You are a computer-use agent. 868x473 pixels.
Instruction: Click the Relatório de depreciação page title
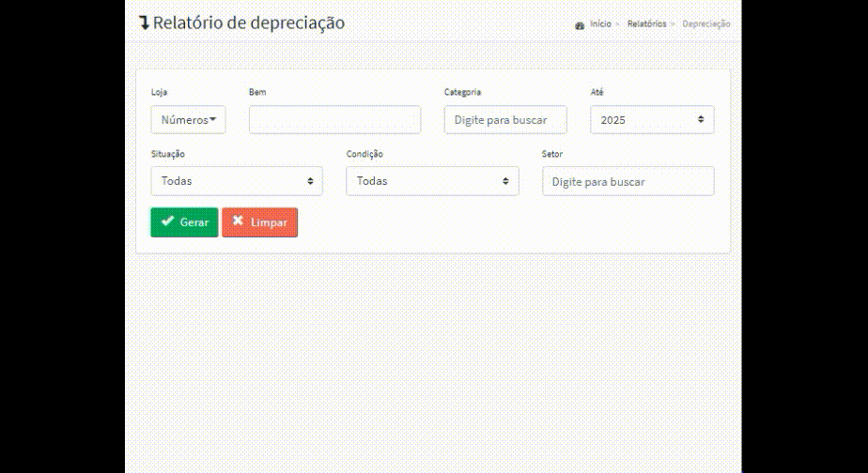[249, 23]
